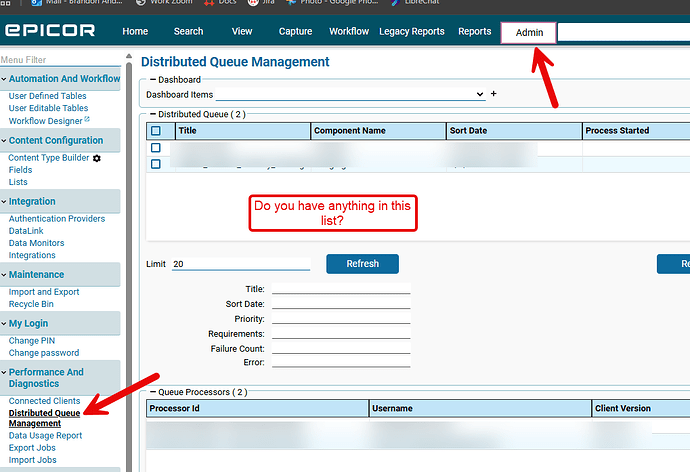690x472 pixels.
Task: Toggle the select-all checkbox in Distributed Queue header
Action: [x=156, y=131]
